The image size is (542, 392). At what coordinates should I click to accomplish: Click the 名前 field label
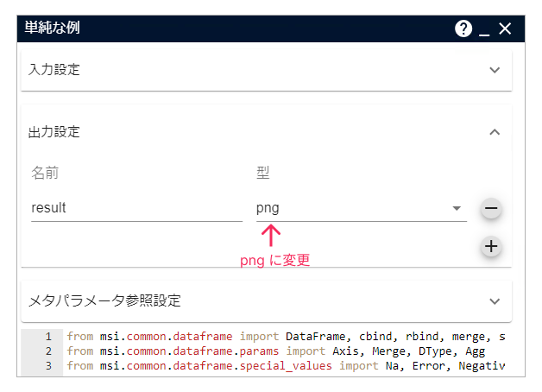[x=45, y=173]
